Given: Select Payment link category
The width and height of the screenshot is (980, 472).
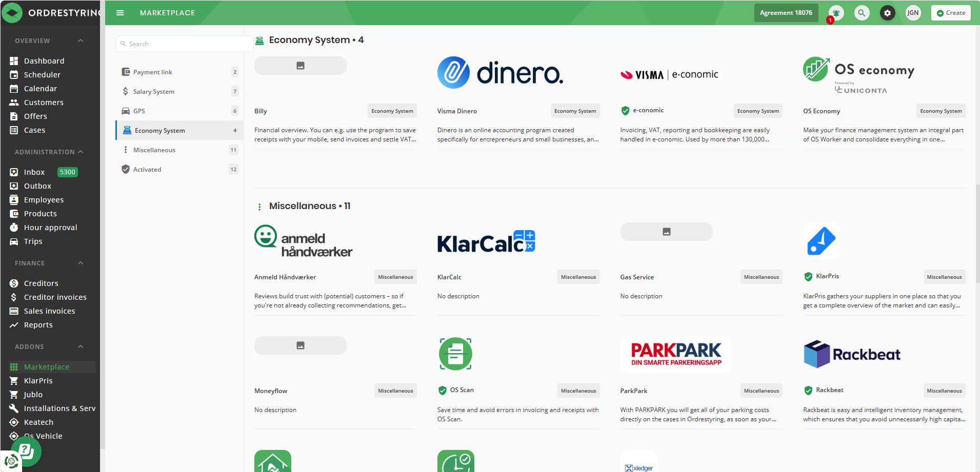Looking at the screenshot, I should 179,72.
